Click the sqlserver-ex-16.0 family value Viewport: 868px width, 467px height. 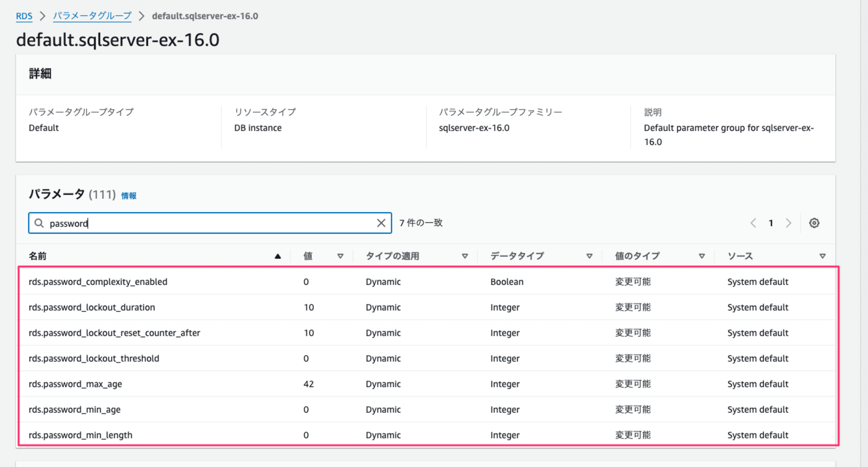coord(474,128)
